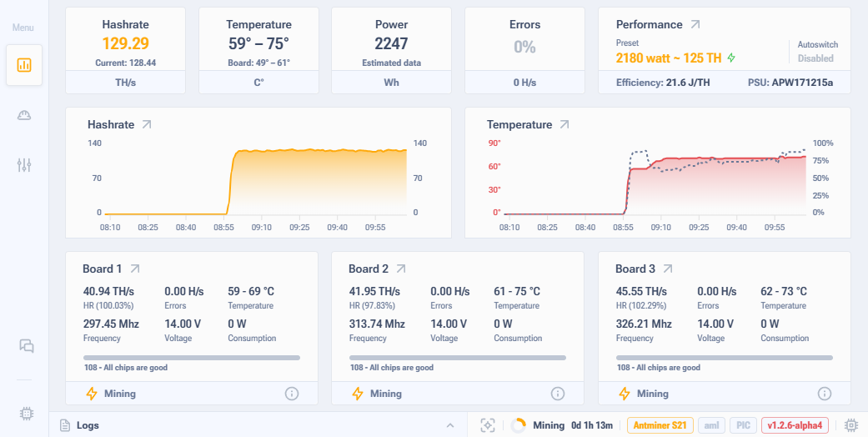Open Board 1 details arrow
The width and height of the screenshot is (868, 437).
click(x=135, y=269)
